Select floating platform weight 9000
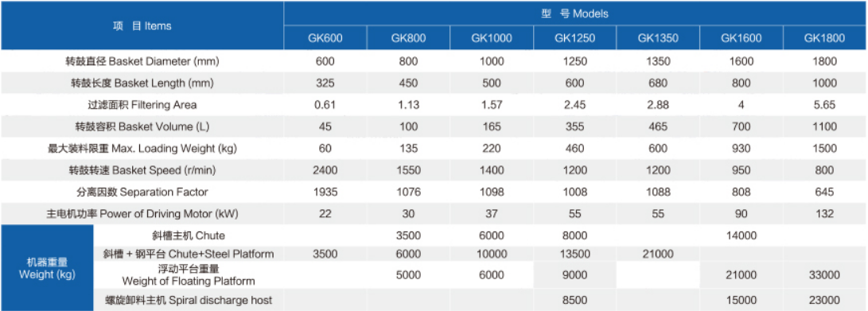The image size is (868, 311). coord(574,275)
